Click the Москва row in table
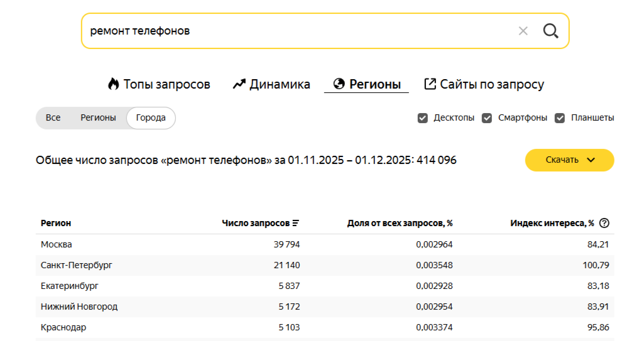Screen dimensions: 644x341 [57, 244]
